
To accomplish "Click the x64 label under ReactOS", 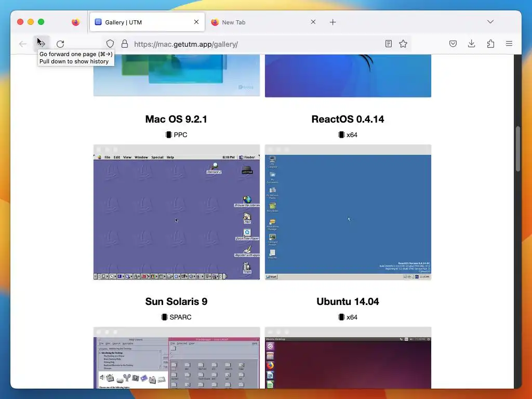I will (352, 135).
